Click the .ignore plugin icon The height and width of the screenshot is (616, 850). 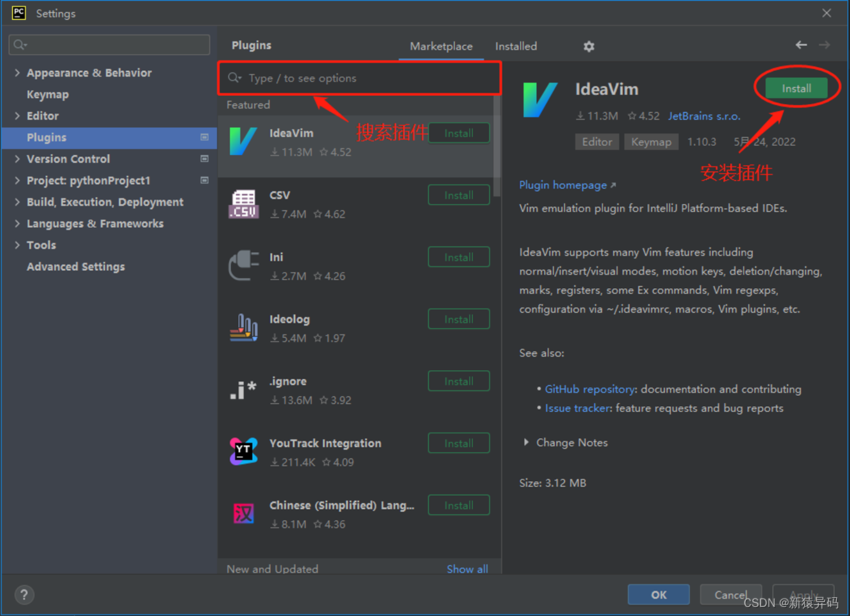coord(243,389)
